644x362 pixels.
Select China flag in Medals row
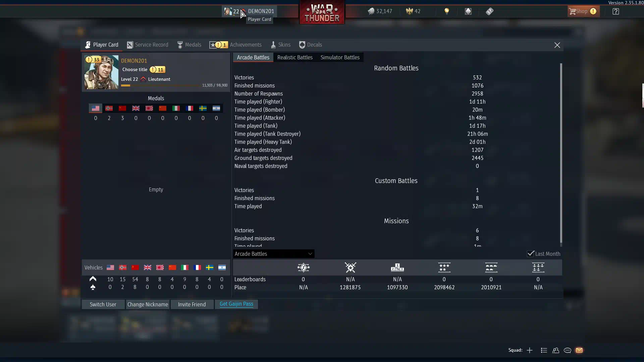[163, 108]
